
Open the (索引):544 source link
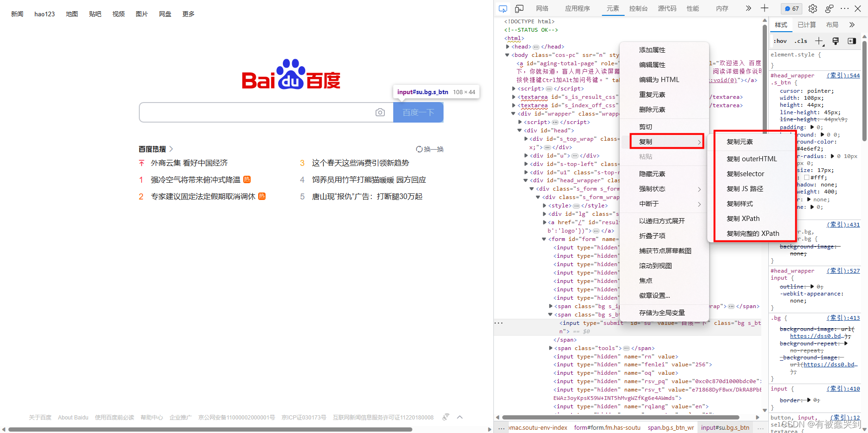pos(843,76)
